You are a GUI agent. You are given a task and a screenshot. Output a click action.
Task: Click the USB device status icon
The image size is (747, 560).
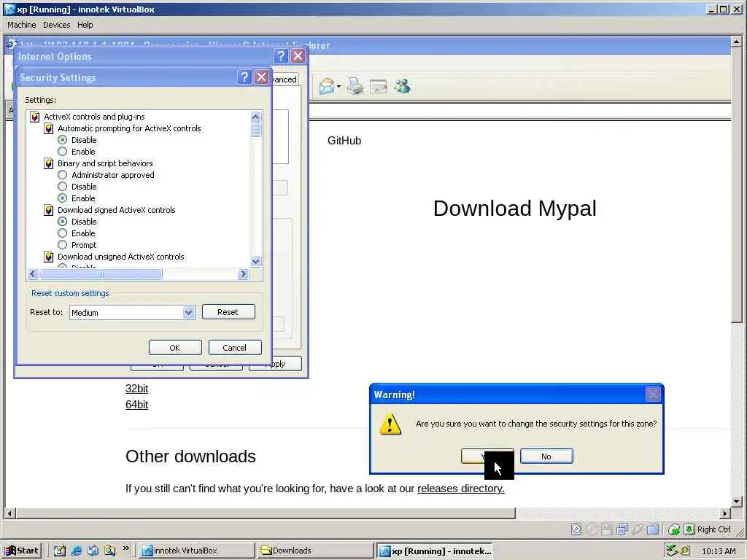click(638, 529)
